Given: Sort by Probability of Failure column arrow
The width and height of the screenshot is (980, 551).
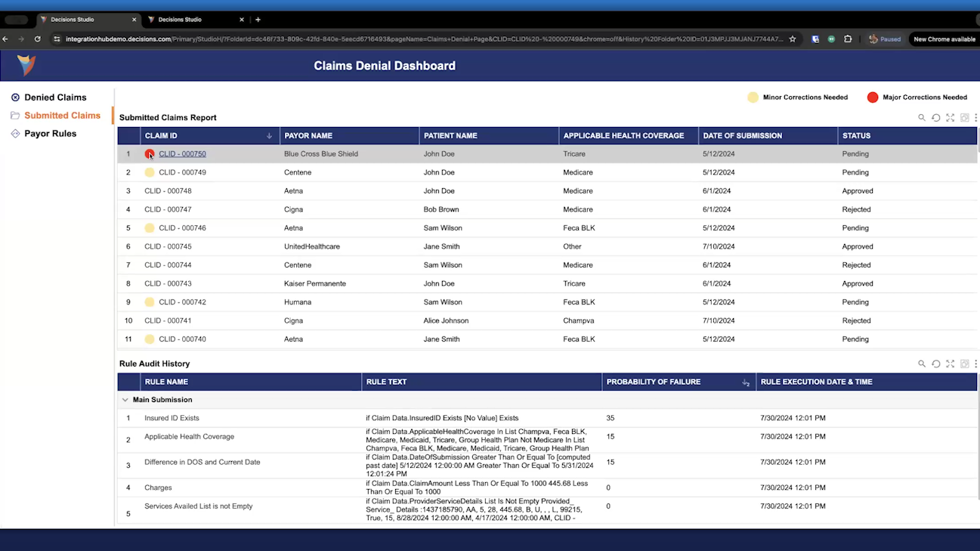Looking at the screenshot, I should [x=746, y=382].
